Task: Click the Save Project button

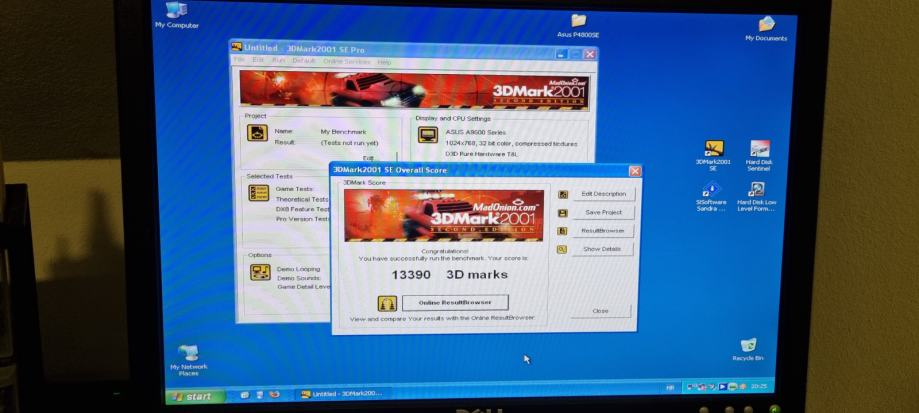Action: point(603,213)
